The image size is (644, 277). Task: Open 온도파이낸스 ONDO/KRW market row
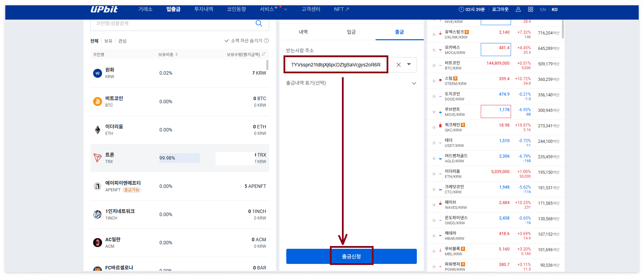coord(496,220)
